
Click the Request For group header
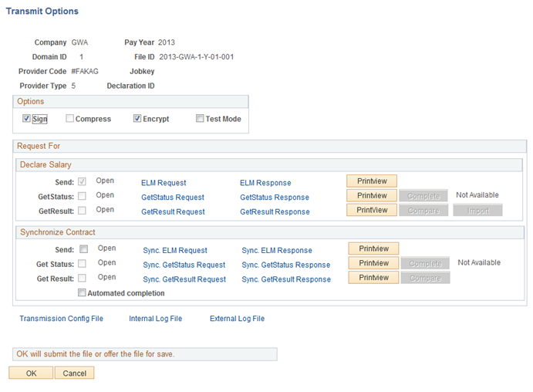[x=270, y=146]
